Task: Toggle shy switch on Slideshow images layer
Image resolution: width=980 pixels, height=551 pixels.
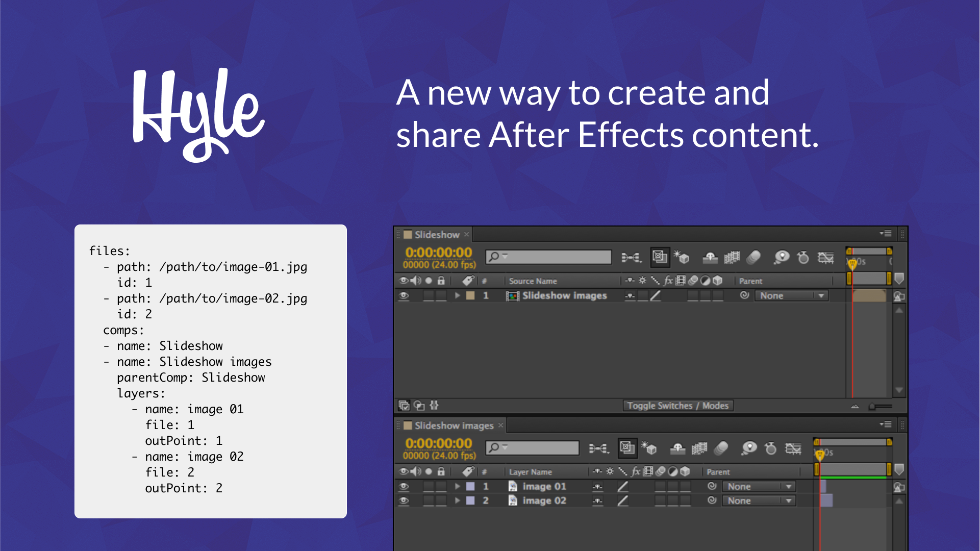Action: [631, 296]
